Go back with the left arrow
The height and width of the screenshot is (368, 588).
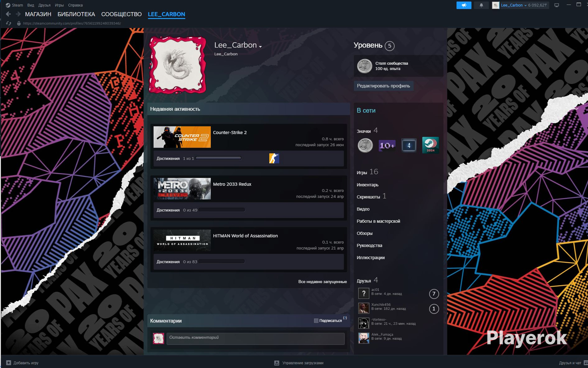click(x=8, y=14)
